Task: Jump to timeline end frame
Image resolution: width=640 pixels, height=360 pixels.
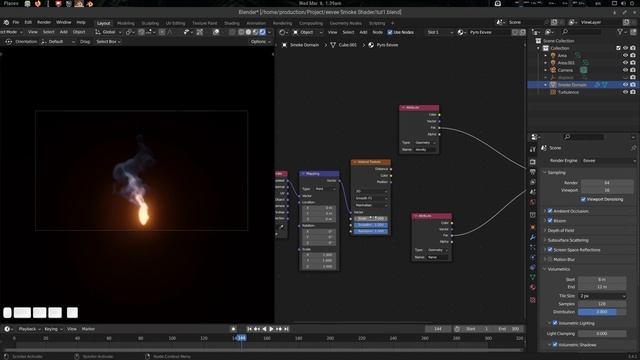Action: point(287,329)
